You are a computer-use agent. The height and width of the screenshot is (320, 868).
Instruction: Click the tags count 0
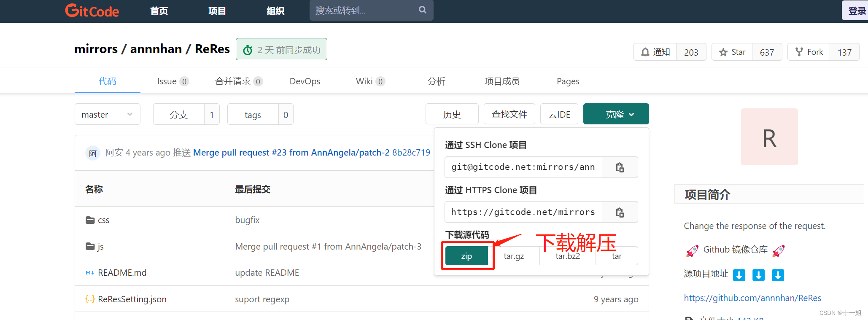pyautogui.click(x=286, y=114)
